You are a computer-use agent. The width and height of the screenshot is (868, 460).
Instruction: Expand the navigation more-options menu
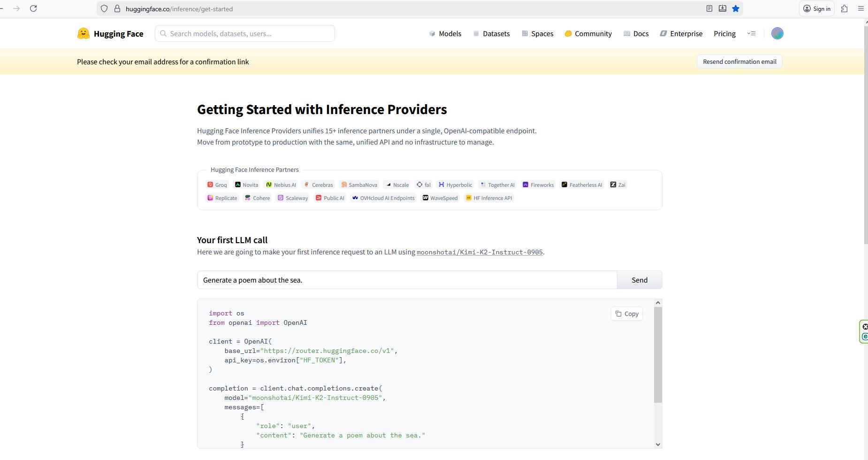751,33
